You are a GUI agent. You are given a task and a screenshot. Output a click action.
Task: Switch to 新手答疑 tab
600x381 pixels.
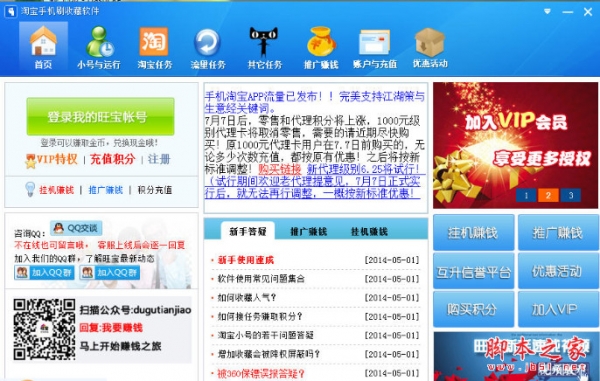pyautogui.click(x=248, y=231)
